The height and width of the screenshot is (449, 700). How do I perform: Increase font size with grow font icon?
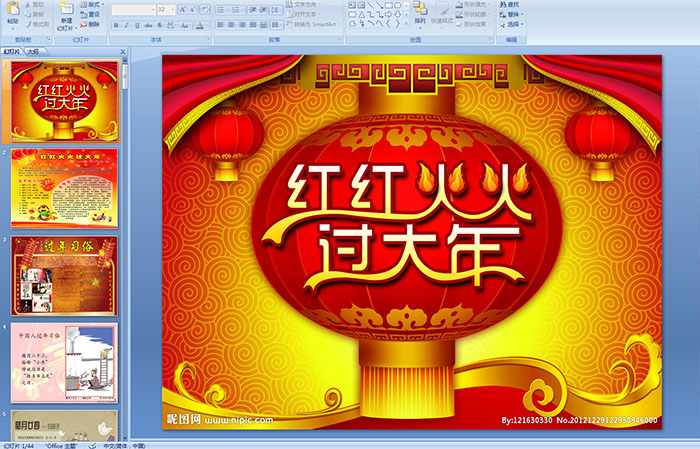tap(183, 9)
